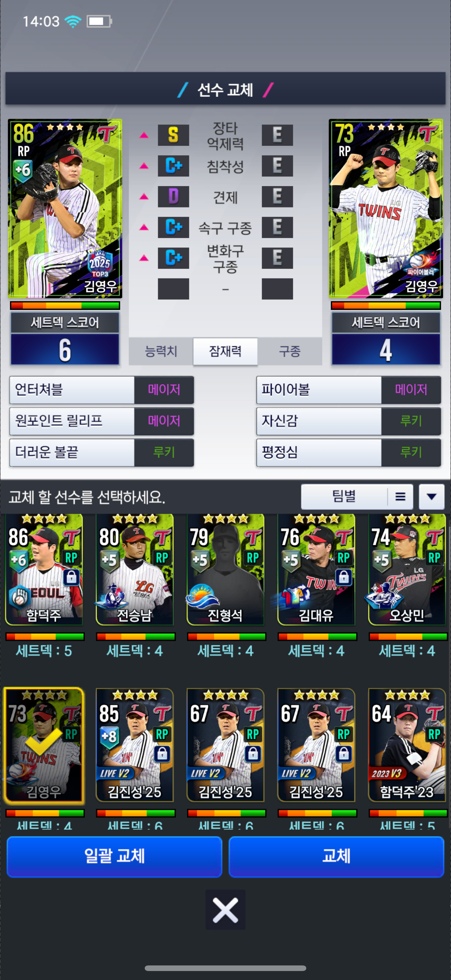Open the 팀별 sort dropdown
Screen dimensions: 451x980
344,496
